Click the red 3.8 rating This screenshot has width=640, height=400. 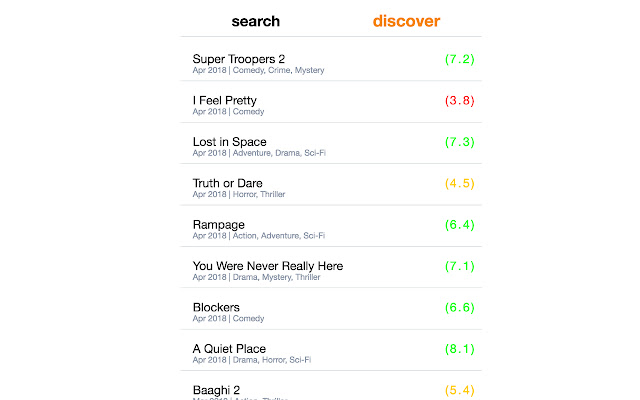click(x=459, y=101)
